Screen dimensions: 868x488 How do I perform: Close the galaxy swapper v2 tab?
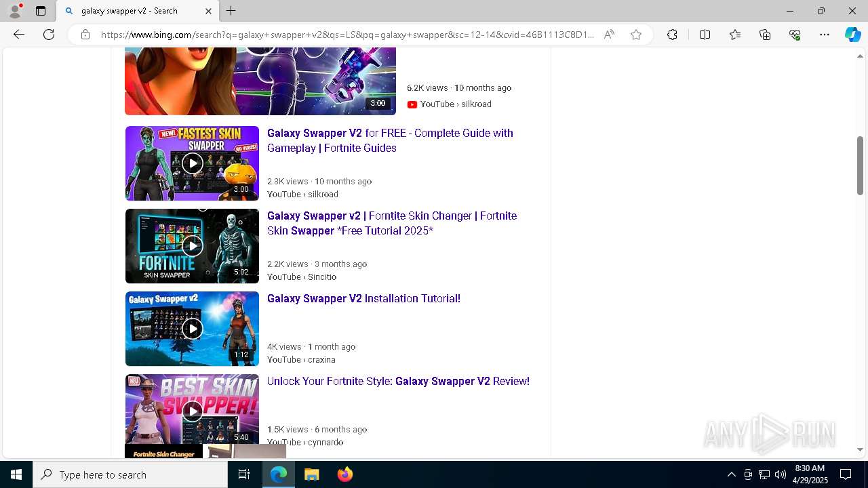point(208,11)
